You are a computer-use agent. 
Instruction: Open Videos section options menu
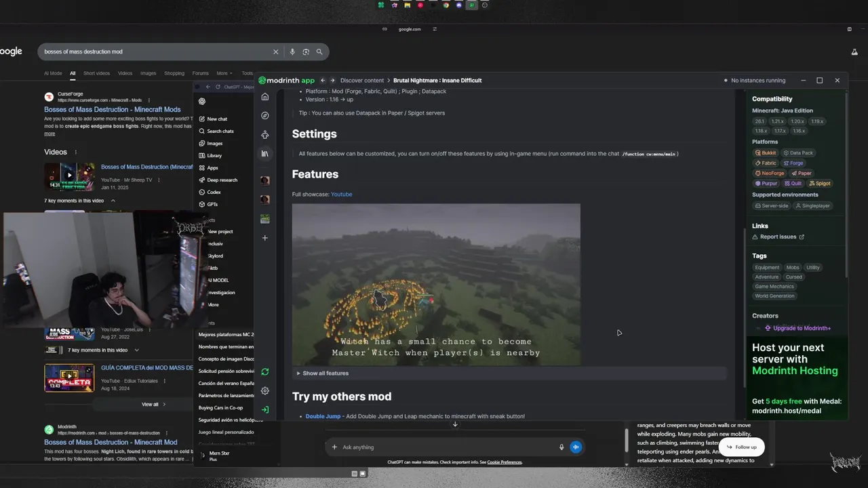click(x=75, y=152)
